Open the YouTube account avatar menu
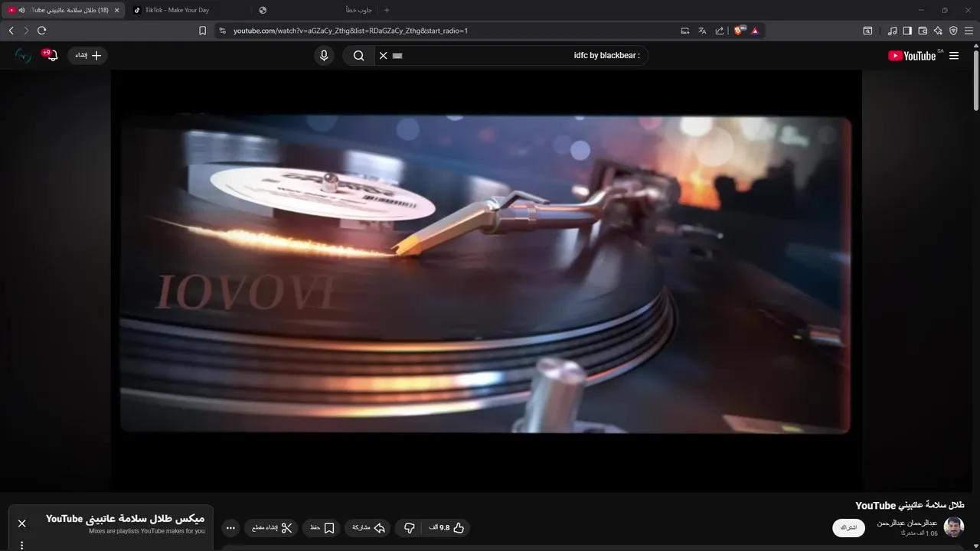980x551 pixels. click(24, 55)
